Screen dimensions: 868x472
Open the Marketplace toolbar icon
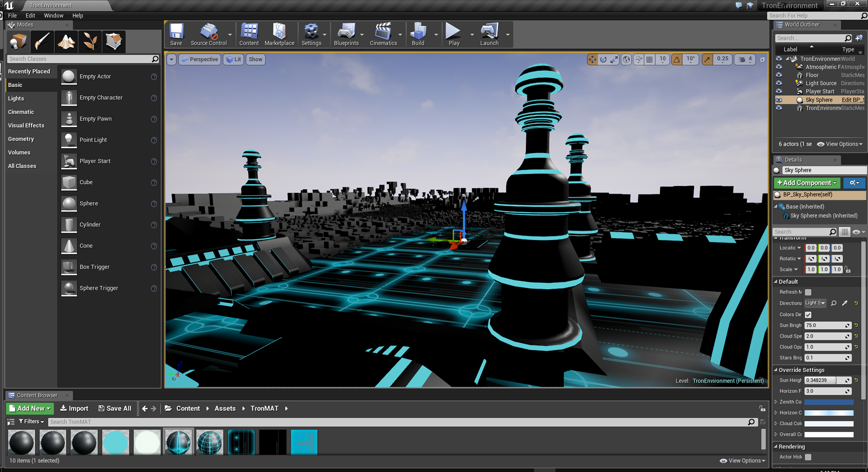[279, 34]
